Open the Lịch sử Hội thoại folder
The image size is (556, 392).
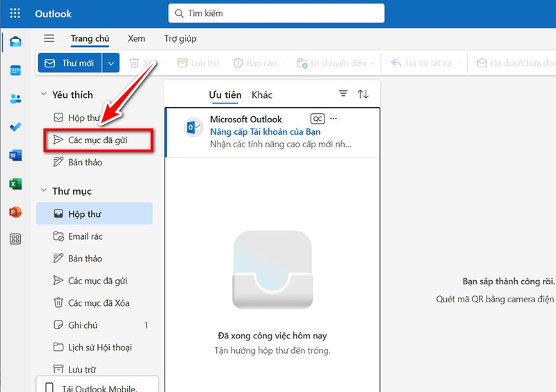(x=95, y=348)
